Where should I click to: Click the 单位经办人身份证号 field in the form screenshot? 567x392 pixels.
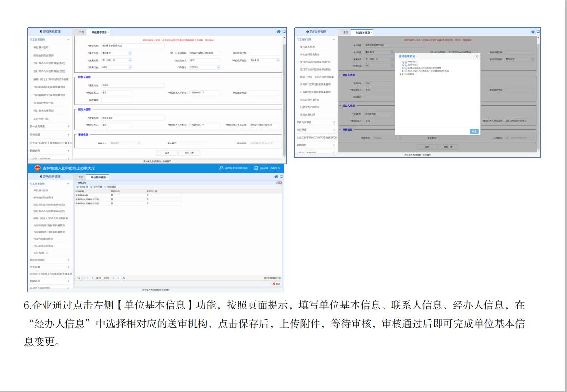point(265,125)
